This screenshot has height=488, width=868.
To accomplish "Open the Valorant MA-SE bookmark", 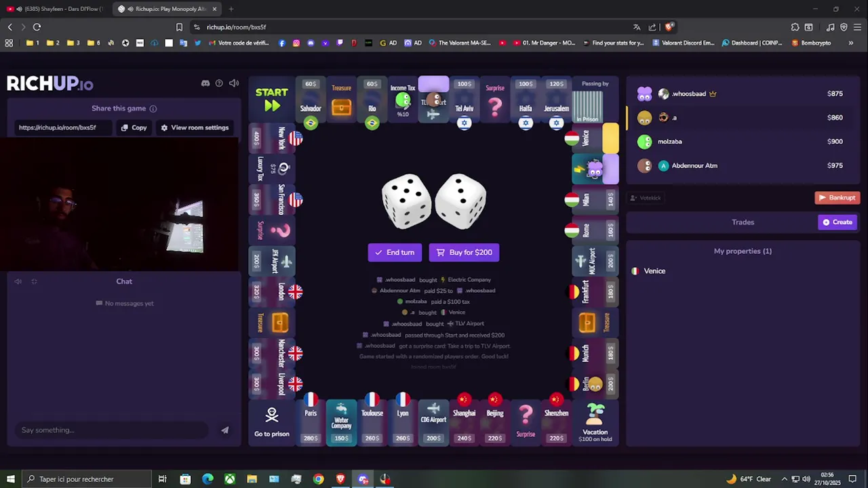I will [460, 43].
